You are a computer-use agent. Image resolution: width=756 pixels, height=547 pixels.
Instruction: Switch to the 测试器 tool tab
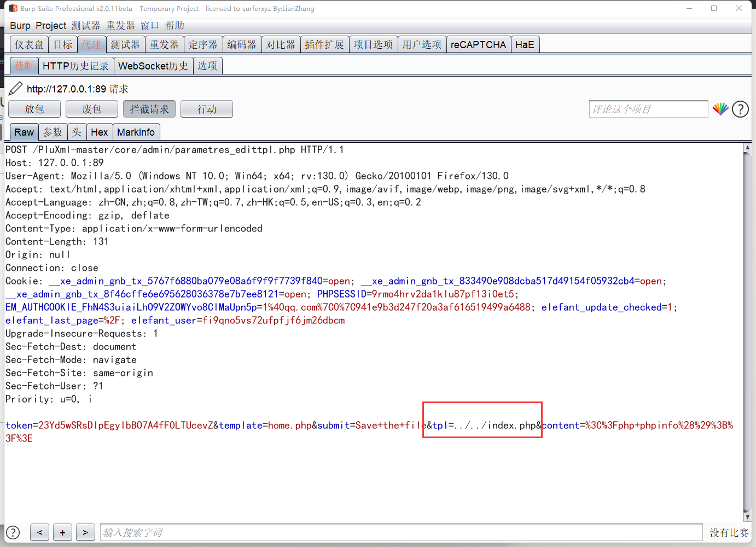coord(125,45)
